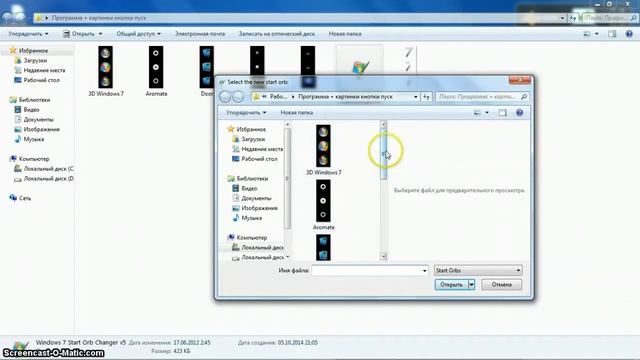Click the scroll down arrow in dialog file list

(x=383, y=256)
